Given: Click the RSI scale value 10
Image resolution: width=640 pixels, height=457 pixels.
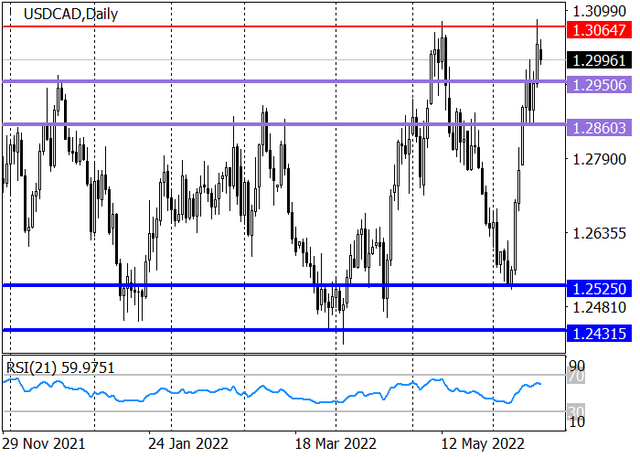Looking at the screenshot, I should [x=577, y=422].
